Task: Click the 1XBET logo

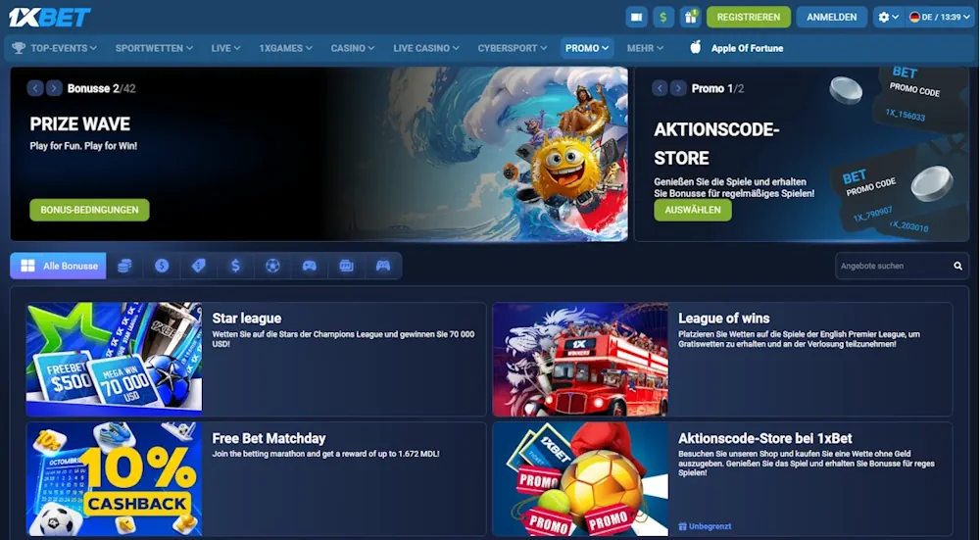Action: pos(50,17)
